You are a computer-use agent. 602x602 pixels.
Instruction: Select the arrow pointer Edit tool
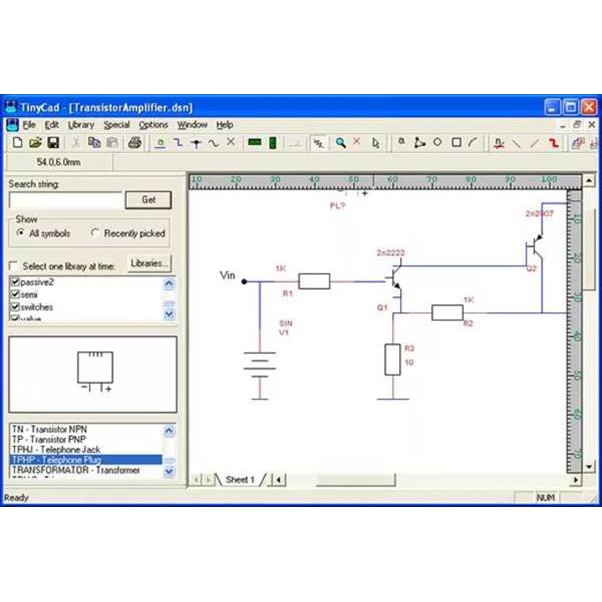click(375, 144)
